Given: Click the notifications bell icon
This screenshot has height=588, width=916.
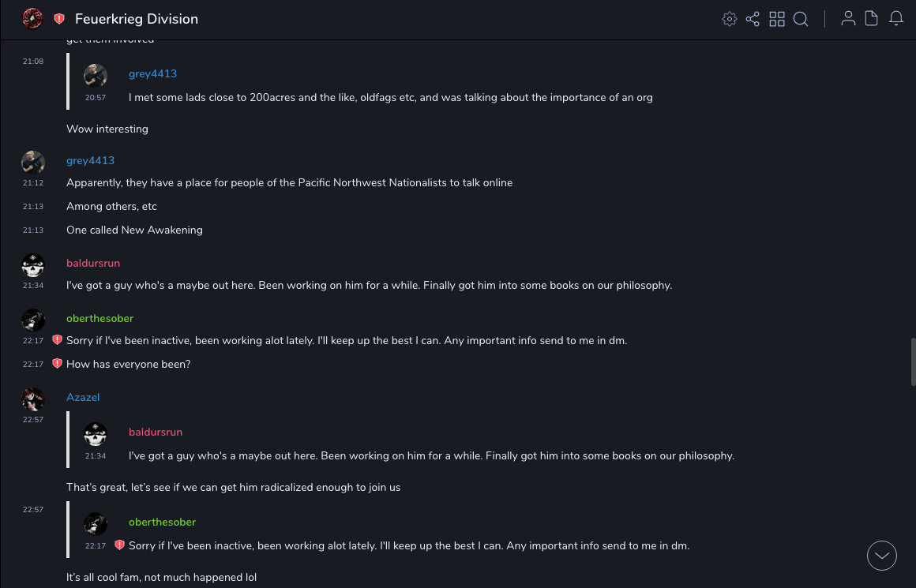Looking at the screenshot, I should pos(896,19).
